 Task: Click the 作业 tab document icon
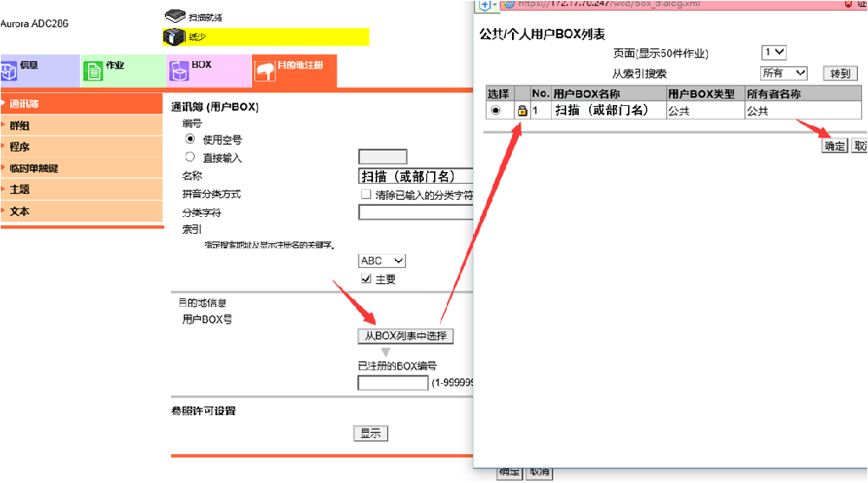(x=93, y=71)
